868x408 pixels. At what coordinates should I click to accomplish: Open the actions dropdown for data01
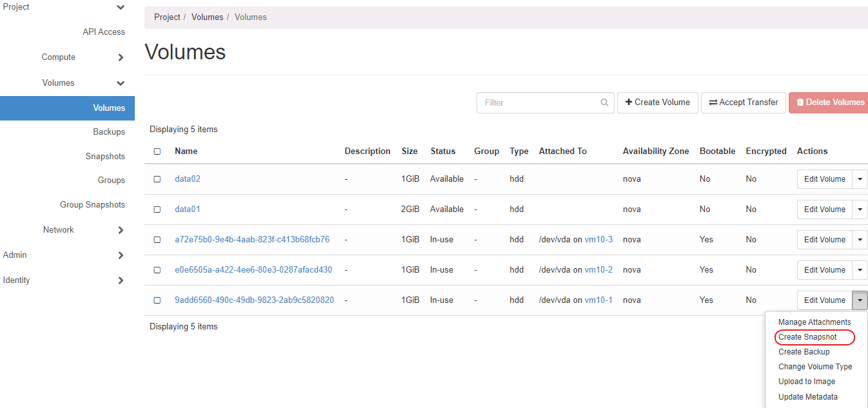860,209
